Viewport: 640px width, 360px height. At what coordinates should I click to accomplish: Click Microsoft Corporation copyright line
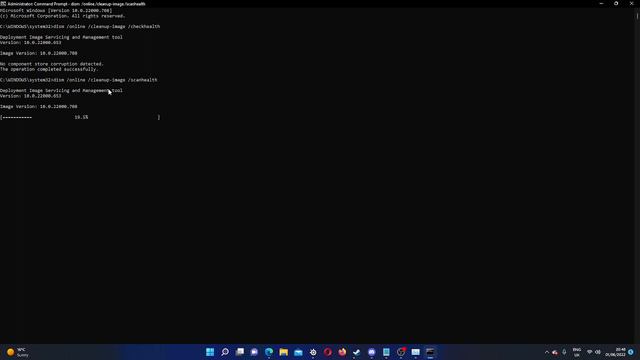pyautogui.click(x=62, y=16)
